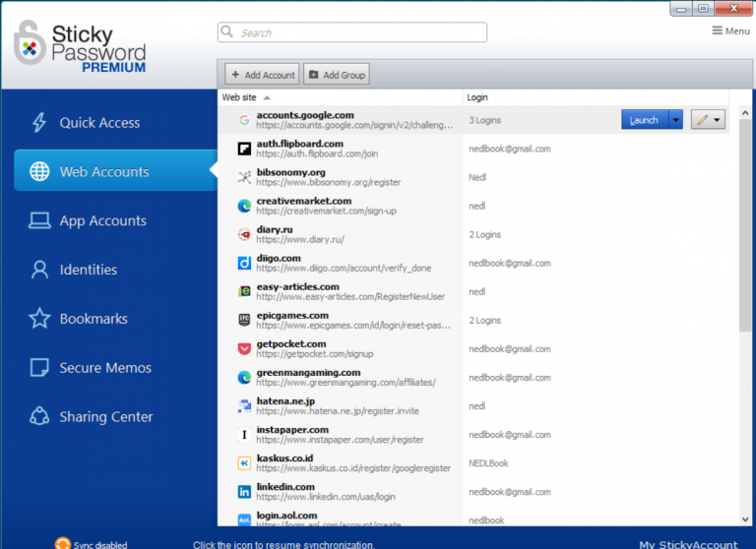Screen dimensions: 756x549
Task: Click the orange sync disabled icon
Action: [62, 543]
